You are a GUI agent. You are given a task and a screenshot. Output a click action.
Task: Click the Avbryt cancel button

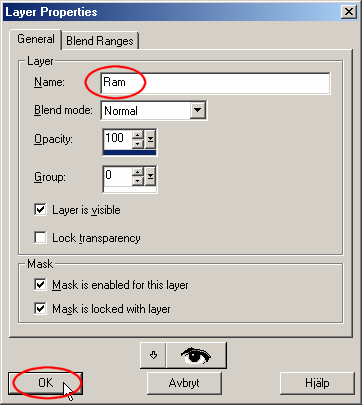184,383
